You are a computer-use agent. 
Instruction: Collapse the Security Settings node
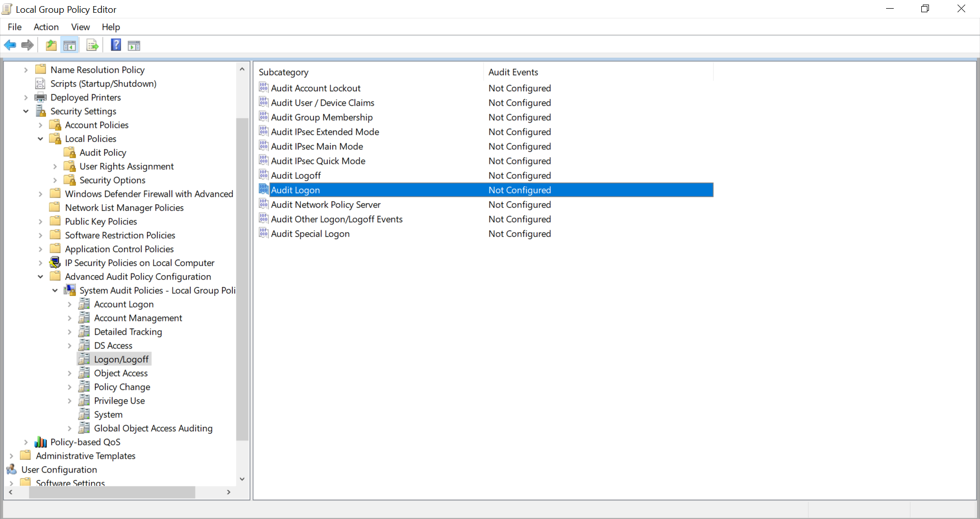(x=26, y=111)
